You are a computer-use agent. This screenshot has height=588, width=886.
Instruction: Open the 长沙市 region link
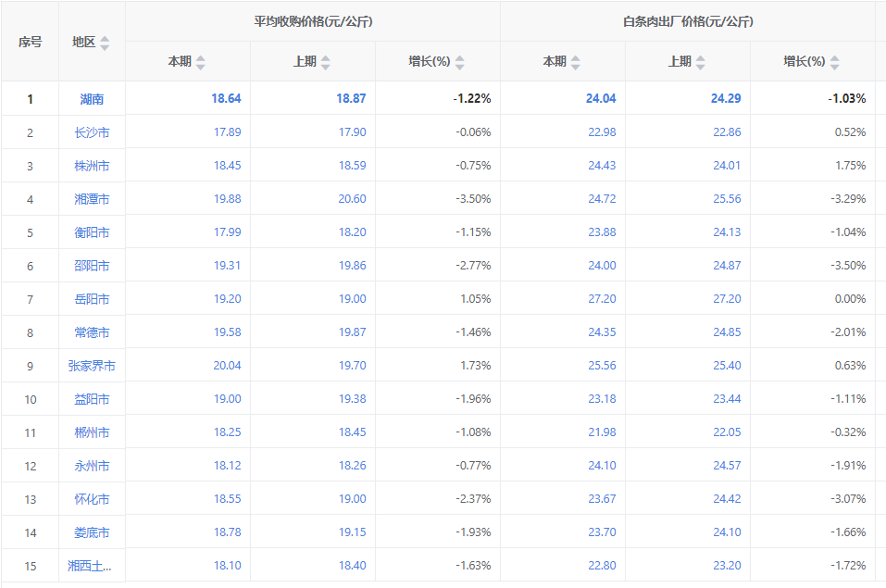pos(92,132)
